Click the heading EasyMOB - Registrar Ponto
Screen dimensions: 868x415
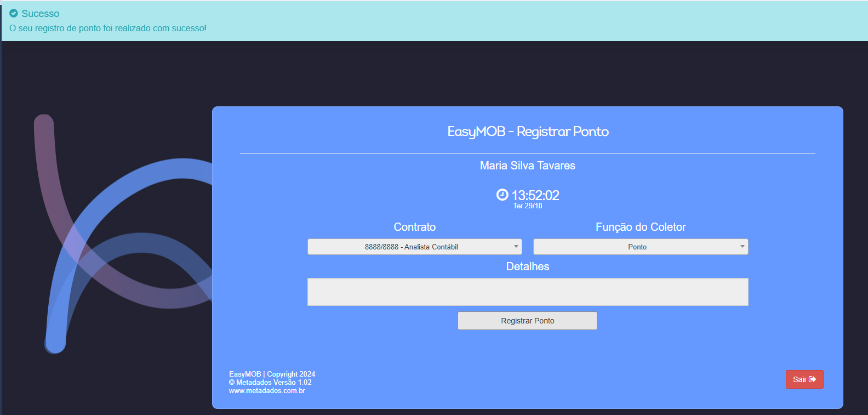coord(528,132)
